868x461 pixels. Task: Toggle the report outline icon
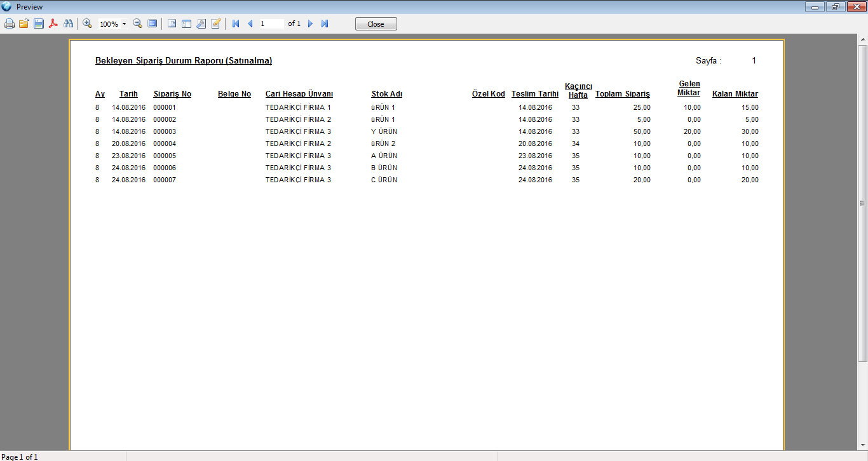tap(172, 23)
